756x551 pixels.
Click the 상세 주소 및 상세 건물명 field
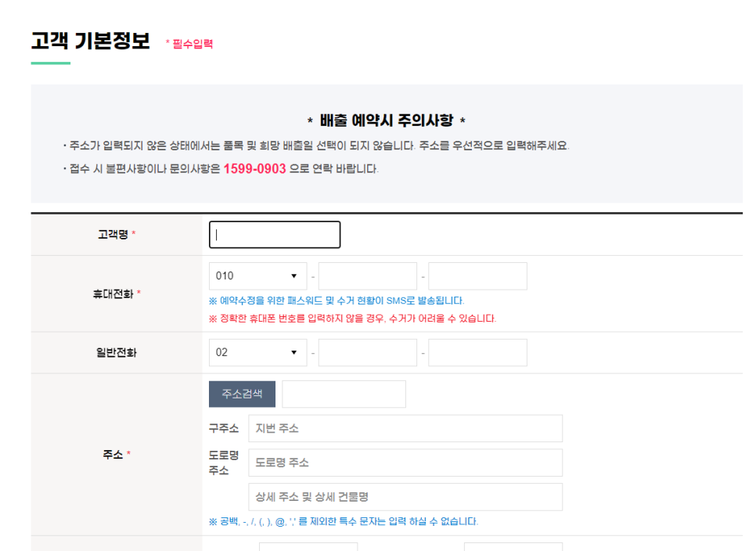tap(405, 497)
